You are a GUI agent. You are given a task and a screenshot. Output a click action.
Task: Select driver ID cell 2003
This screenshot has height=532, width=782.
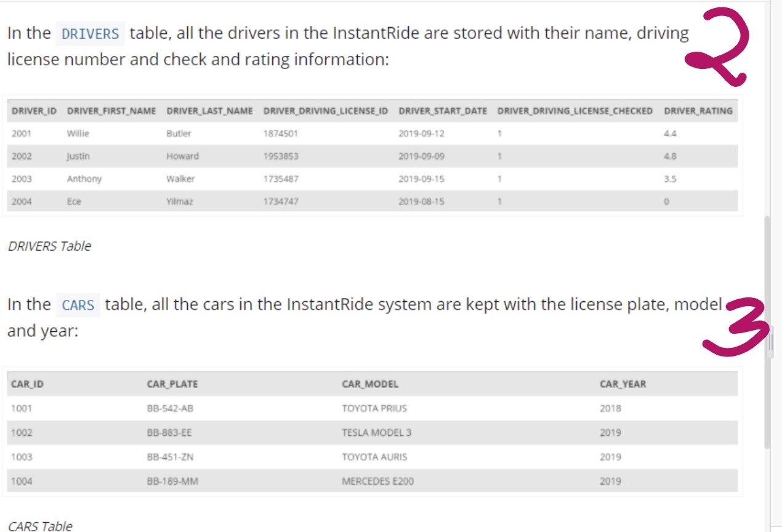click(x=22, y=179)
